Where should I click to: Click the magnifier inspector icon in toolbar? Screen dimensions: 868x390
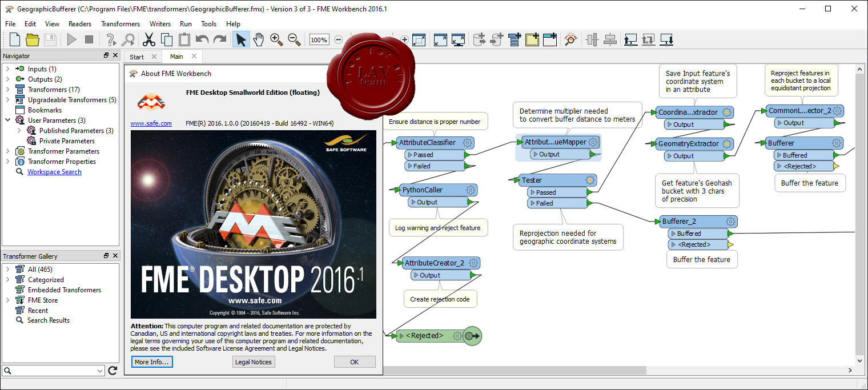[570, 39]
